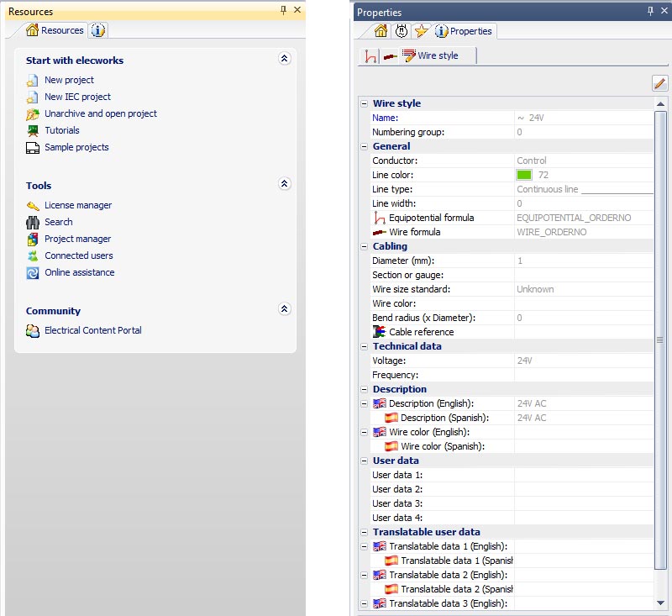Click the Wire formula row icon

tap(380, 232)
